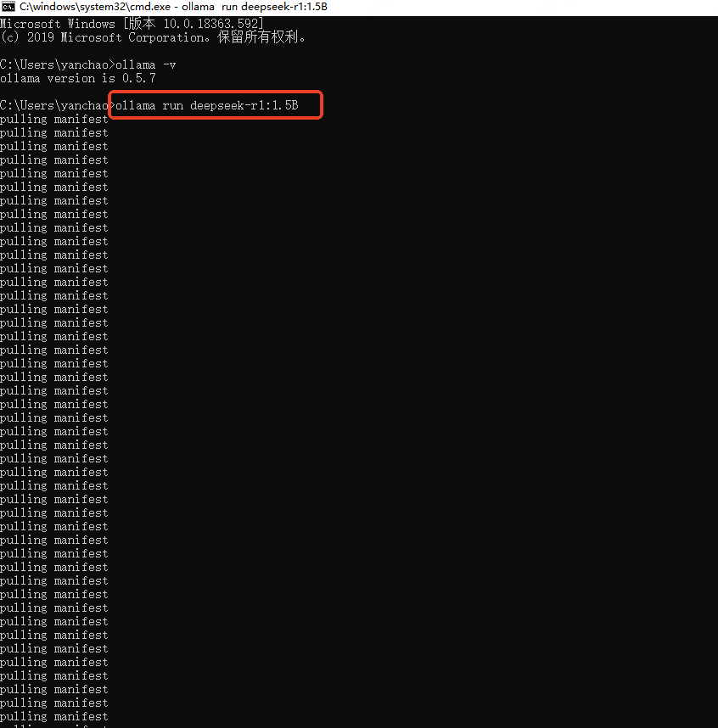Click the '(c) 2019 Microsoft Corporation' line
The image size is (718, 728).
pyautogui.click(x=153, y=37)
